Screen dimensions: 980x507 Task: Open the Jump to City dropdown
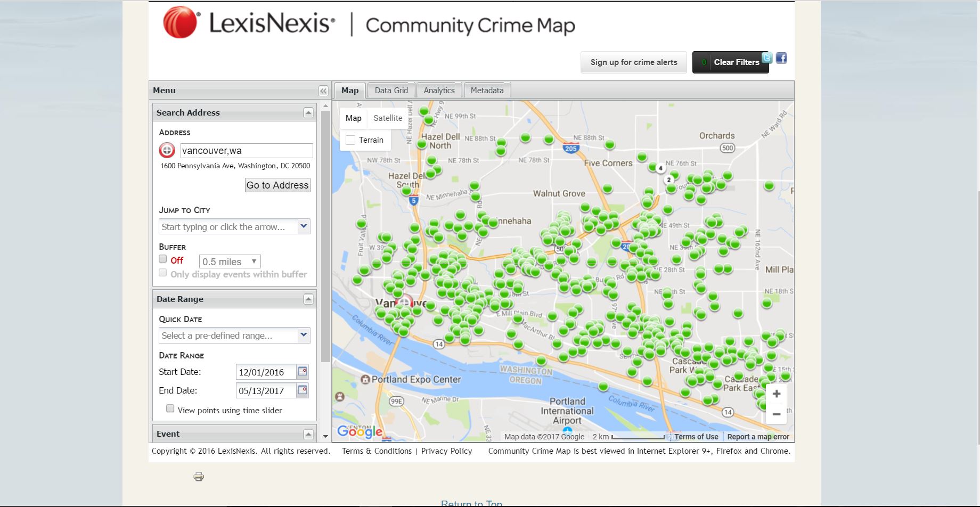coord(304,226)
